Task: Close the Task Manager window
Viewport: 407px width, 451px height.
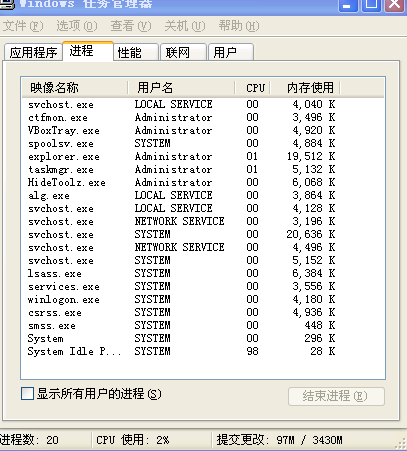Action: tap(394, 5)
